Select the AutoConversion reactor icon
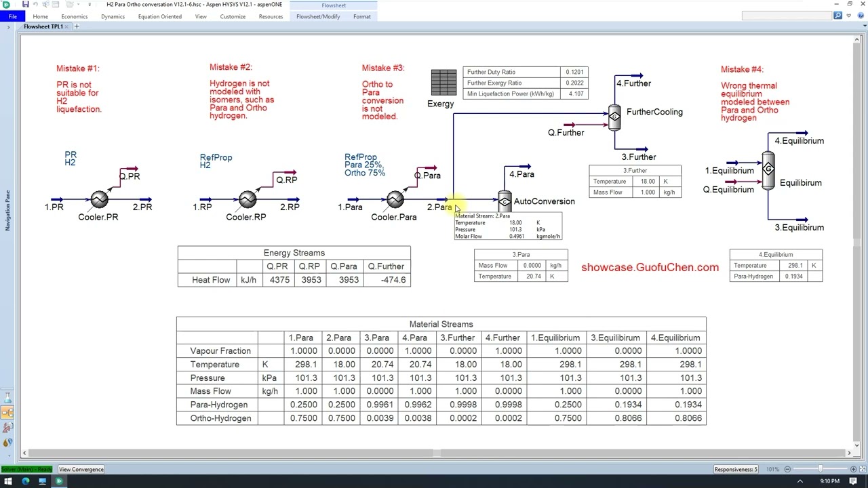This screenshot has height=488, width=868. click(x=505, y=201)
